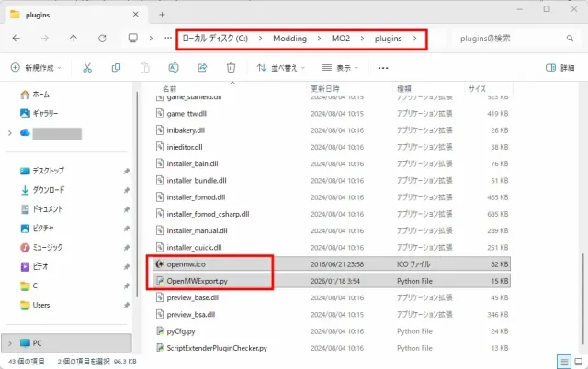
Task: Expand chevron after plugins in path
Action: (414, 39)
